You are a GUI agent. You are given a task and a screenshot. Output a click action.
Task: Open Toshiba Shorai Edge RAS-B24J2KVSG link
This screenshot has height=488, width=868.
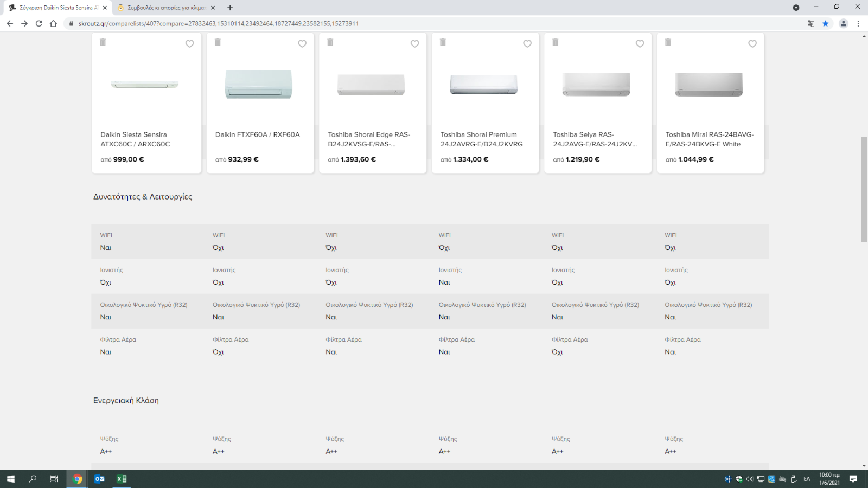pos(369,139)
